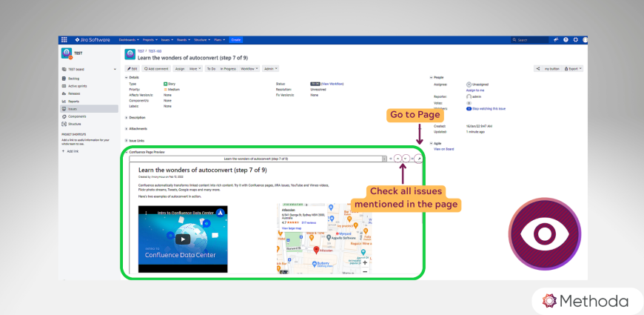Click the To Do transition button
Image resolution: width=644 pixels, height=315 pixels.
[x=211, y=69]
